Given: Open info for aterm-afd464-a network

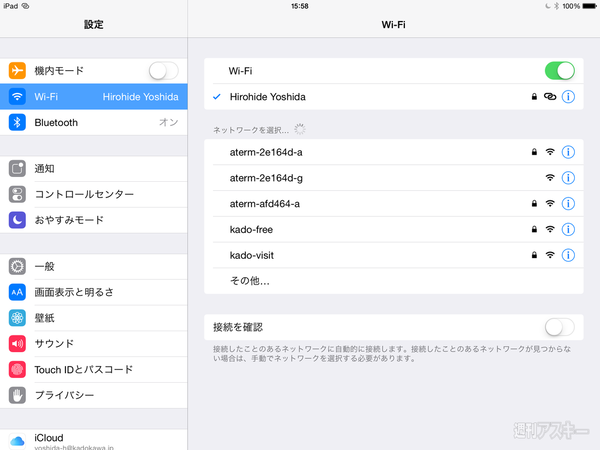Looking at the screenshot, I should pos(568,204).
